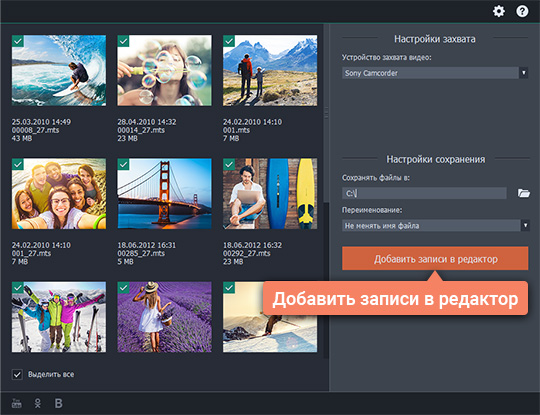
Task: Browse for save folder with folder icon
Action: (523, 193)
